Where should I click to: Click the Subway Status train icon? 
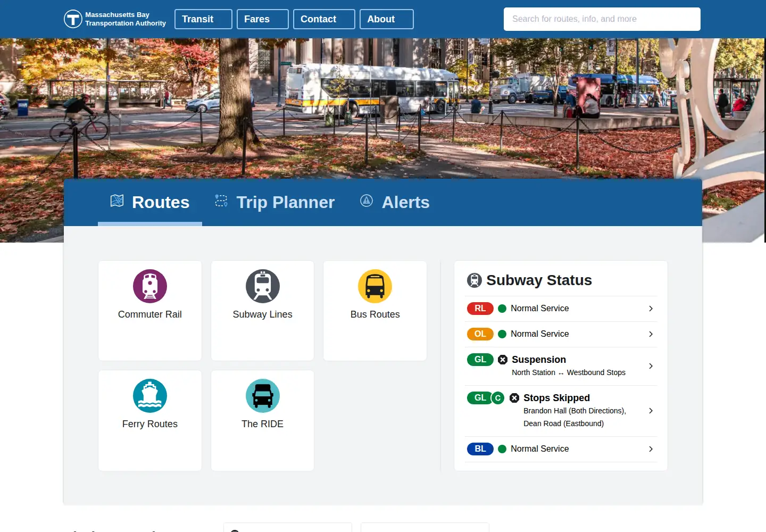click(x=474, y=280)
